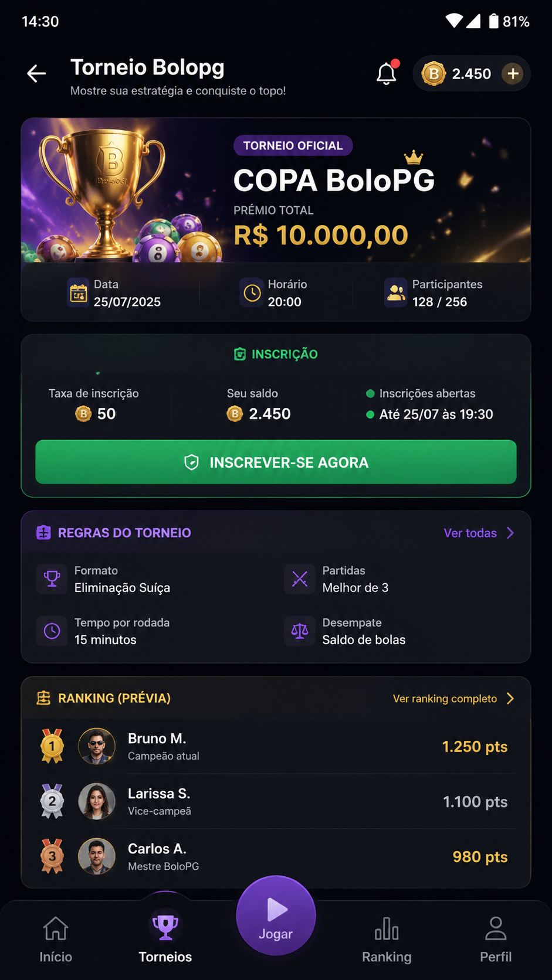Tap the Partidas crossed swords icon
The width and height of the screenshot is (552, 980).
click(x=300, y=579)
